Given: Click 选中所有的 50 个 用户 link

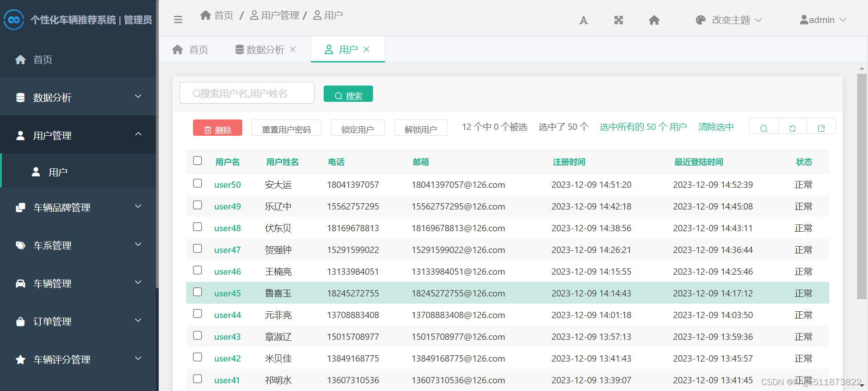Looking at the screenshot, I should pyautogui.click(x=643, y=127).
